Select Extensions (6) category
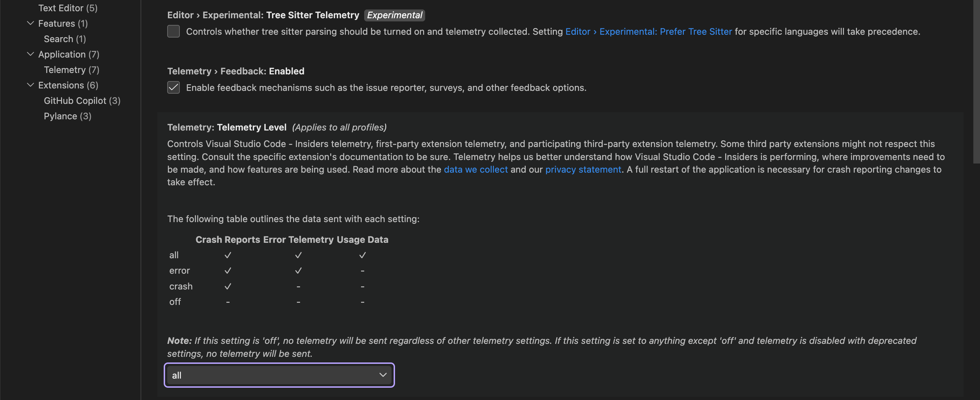980x400 pixels. (68, 85)
